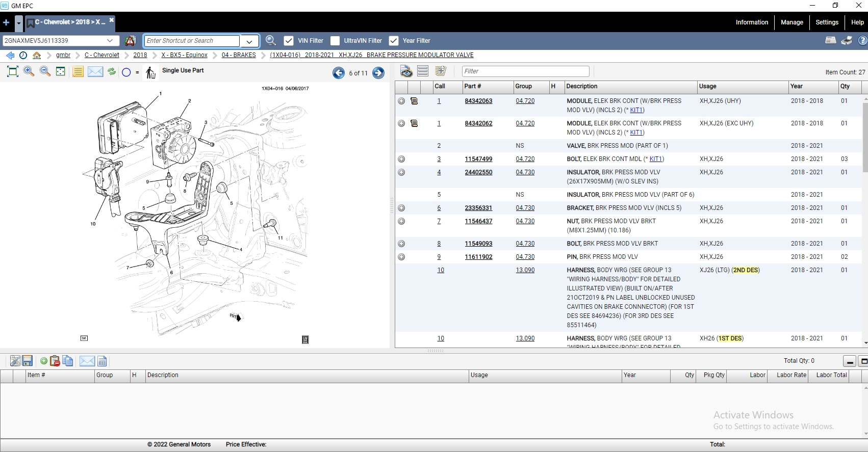
Task: Open the Help menu
Action: coord(857,22)
